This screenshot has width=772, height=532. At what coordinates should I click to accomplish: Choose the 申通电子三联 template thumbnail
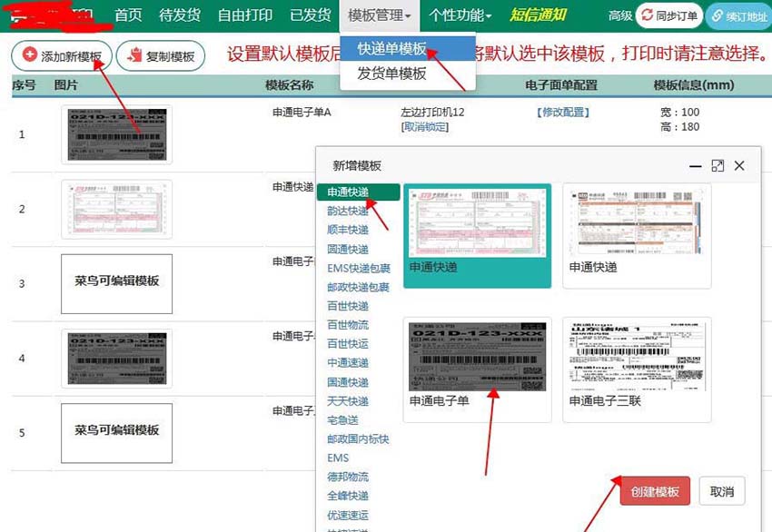(x=637, y=369)
